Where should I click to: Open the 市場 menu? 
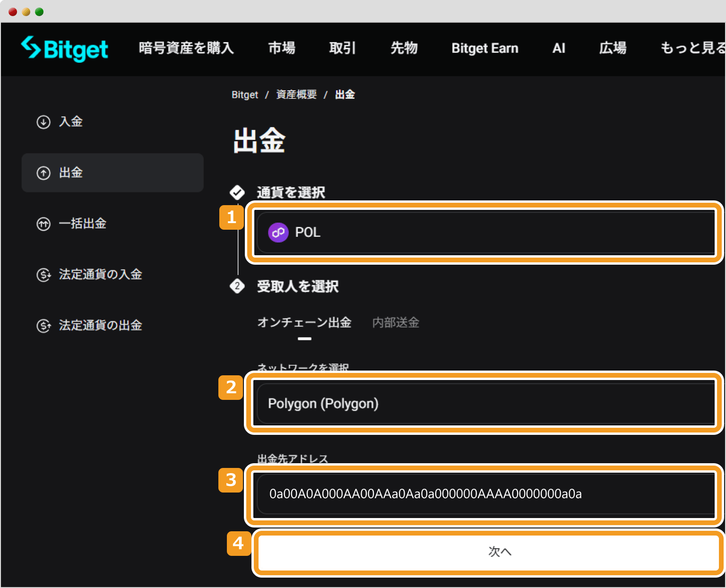(282, 48)
